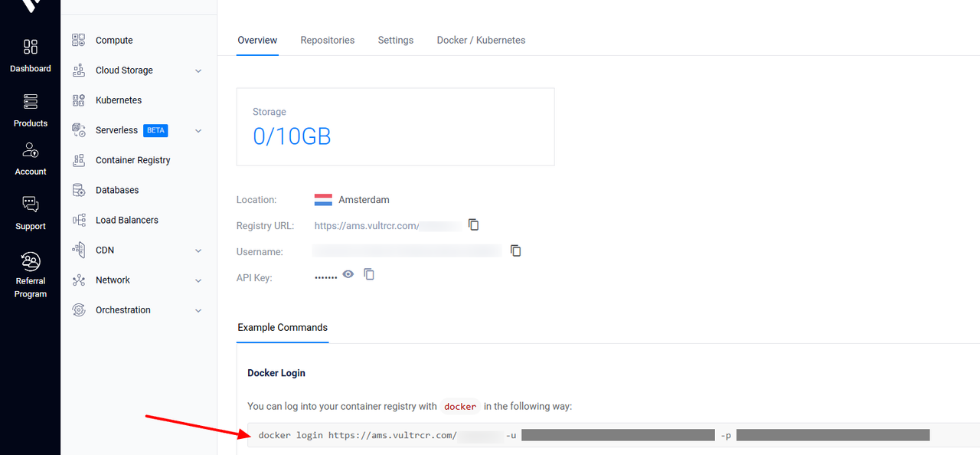Click the Network sidebar icon
Viewport: 980px width, 455px height.
[x=79, y=280]
